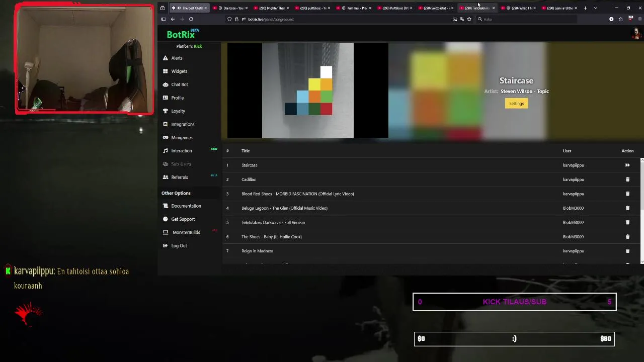
Task: Close the Leevi and the tab
Action: (576, 8)
